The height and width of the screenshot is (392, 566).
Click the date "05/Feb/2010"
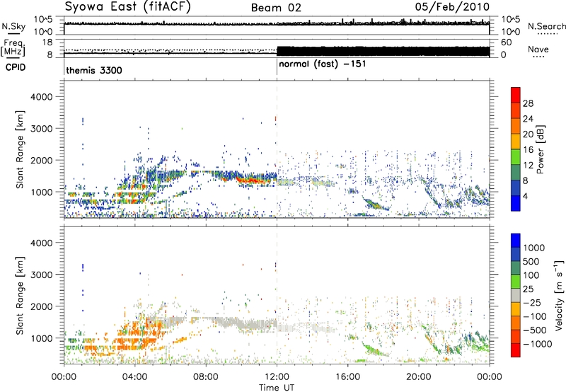pos(452,6)
